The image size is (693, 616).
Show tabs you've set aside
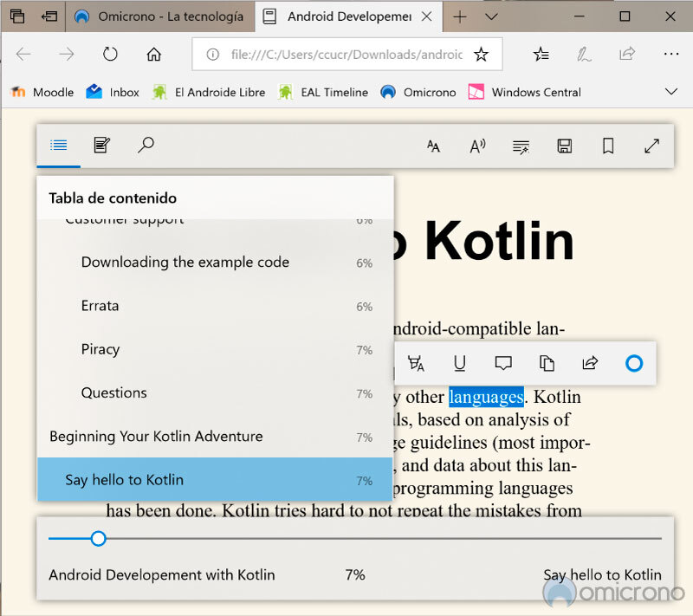17,16
